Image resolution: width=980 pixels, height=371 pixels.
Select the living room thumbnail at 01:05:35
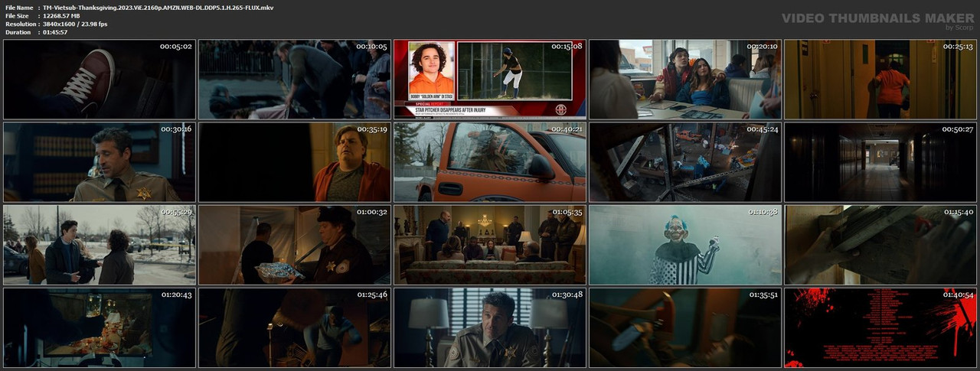490,244
